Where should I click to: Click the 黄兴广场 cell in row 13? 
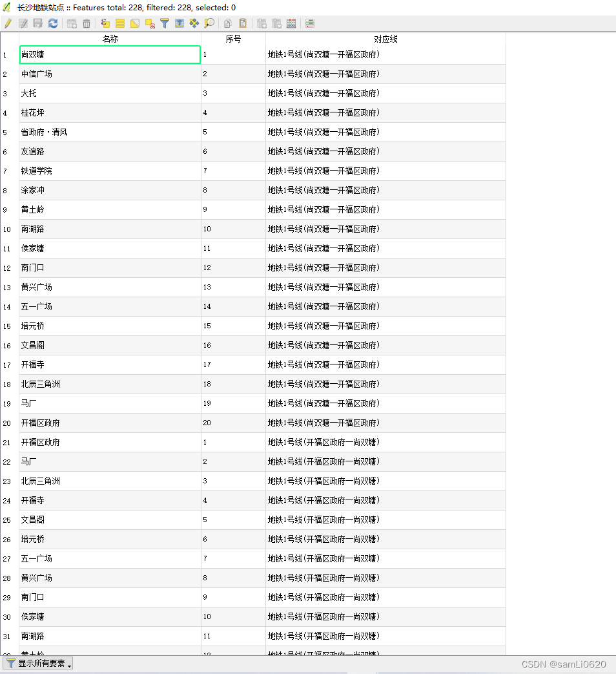110,287
